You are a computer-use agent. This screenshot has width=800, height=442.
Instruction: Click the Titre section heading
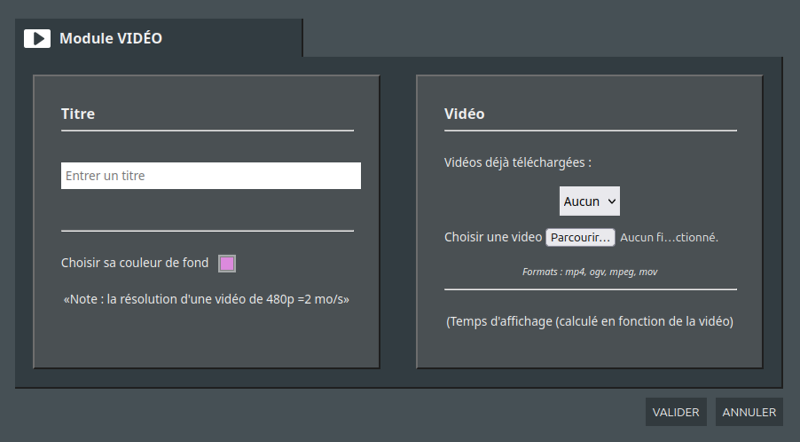[x=78, y=113]
